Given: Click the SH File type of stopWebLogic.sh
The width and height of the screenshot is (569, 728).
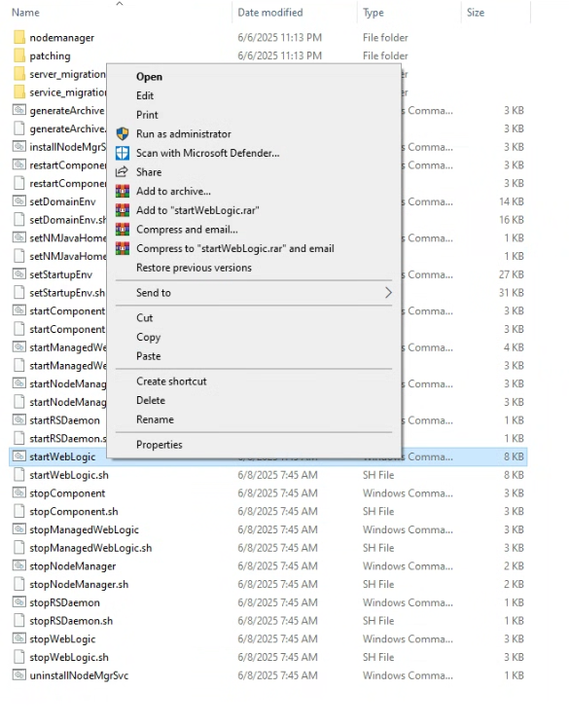Looking at the screenshot, I should [378, 657].
